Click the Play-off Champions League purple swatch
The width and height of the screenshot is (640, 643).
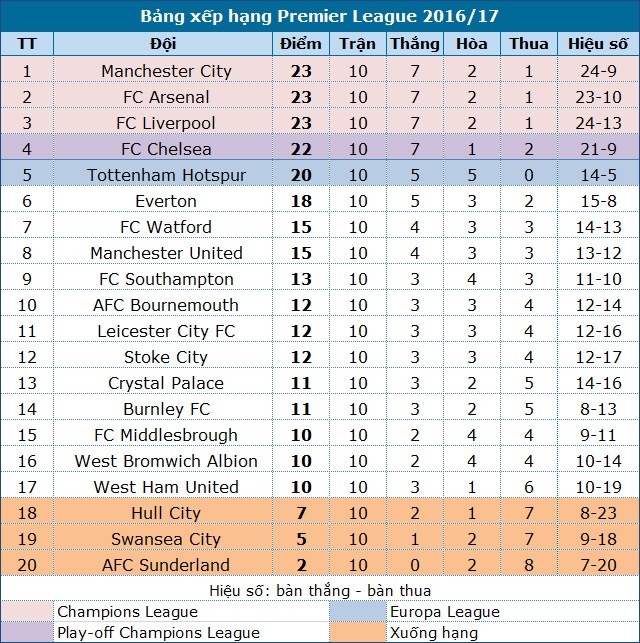click(27, 632)
